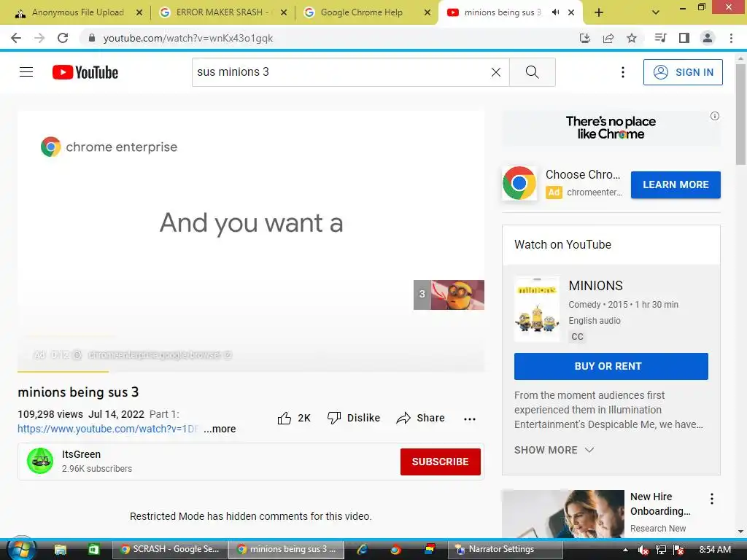Open more actions ellipsis under video

pos(470,419)
